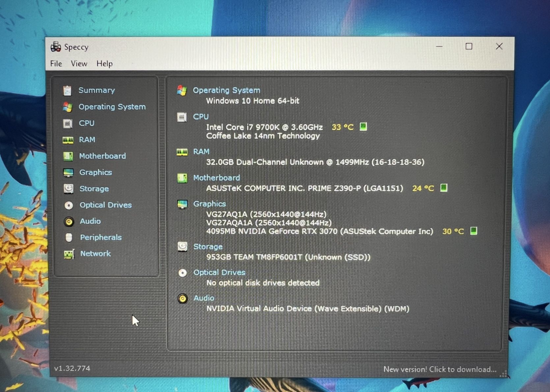Image resolution: width=550 pixels, height=392 pixels.
Task: Open the File menu
Action: tap(56, 64)
